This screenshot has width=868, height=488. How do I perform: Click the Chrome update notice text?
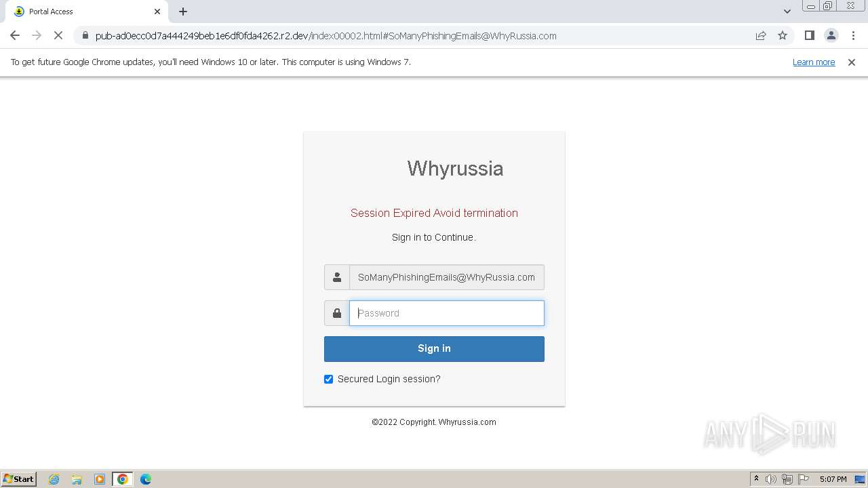[211, 62]
